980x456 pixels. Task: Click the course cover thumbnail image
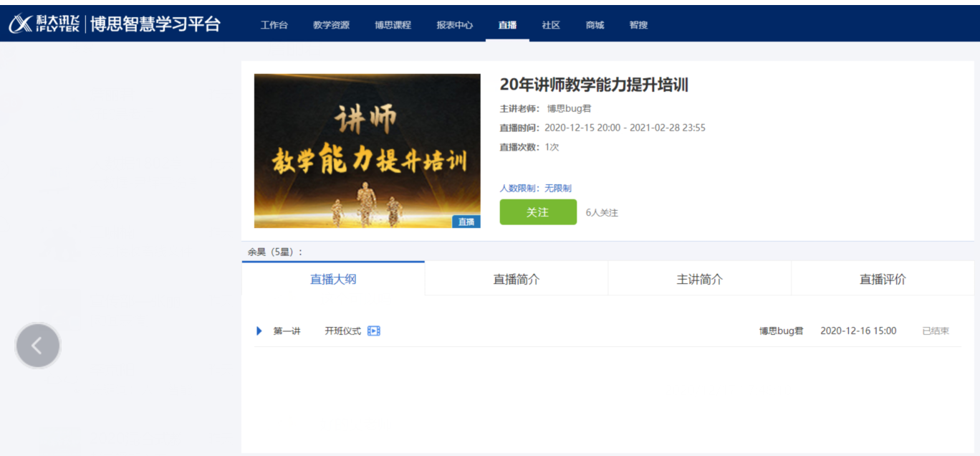pos(366,151)
